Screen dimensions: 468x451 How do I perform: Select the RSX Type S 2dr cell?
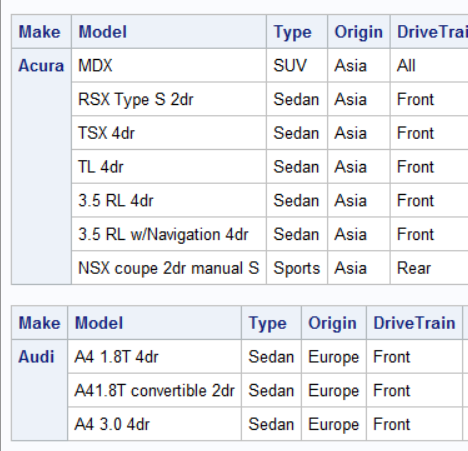169,99
